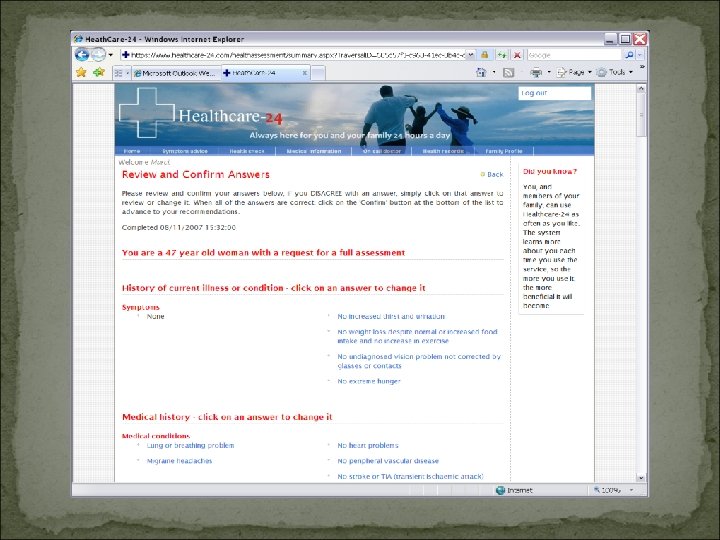Click 'No heart problems' answer
Screen dimensions: 720x540
click(x=368, y=445)
